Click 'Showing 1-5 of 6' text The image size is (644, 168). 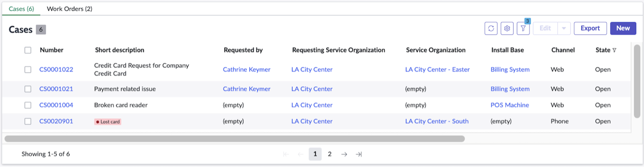pyautogui.click(x=45, y=154)
